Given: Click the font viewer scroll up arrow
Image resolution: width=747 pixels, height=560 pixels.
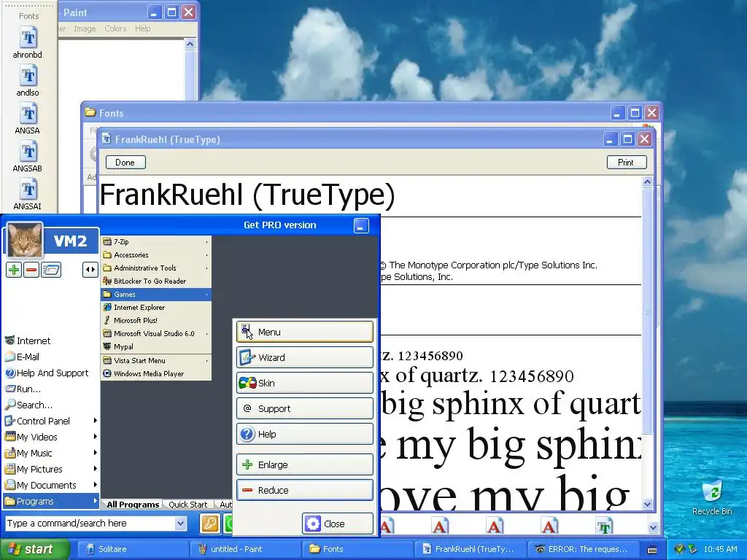Looking at the screenshot, I should coord(647,182).
